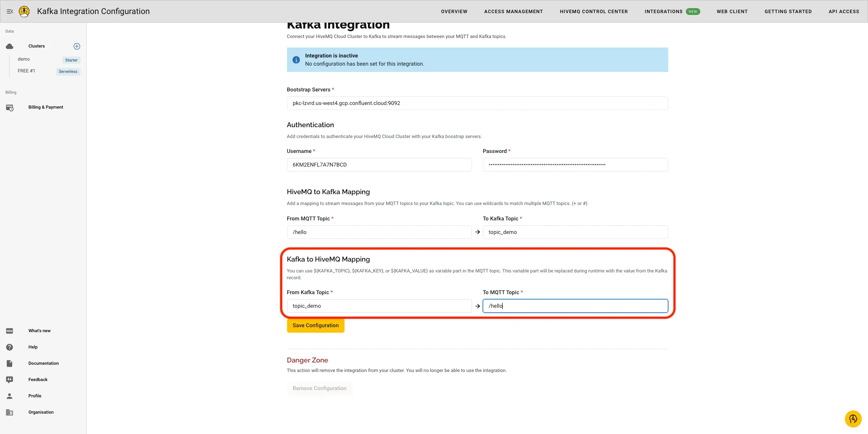Click the HiveMQ bee logo
The height and width of the screenshot is (434, 868).
(x=24, y=11)
